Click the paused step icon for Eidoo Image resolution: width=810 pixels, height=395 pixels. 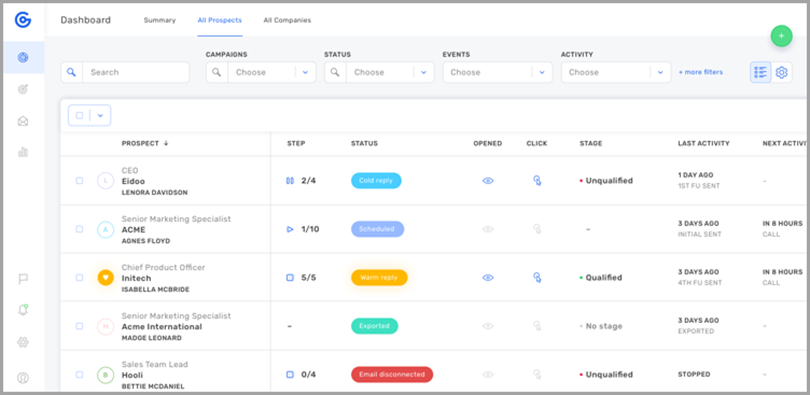(x=290, y=181)
